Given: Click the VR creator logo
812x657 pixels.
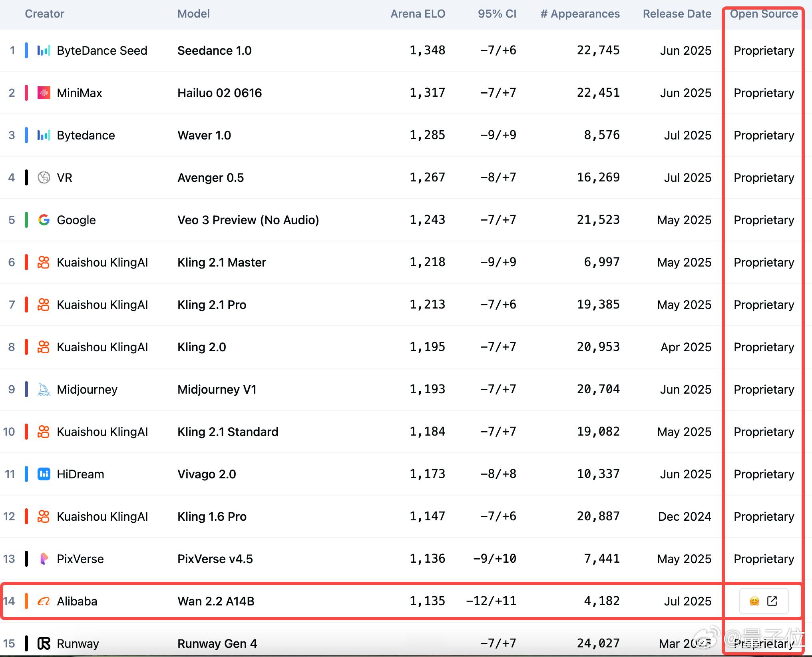Looking at the screenshot, I should tap(44, 178).
